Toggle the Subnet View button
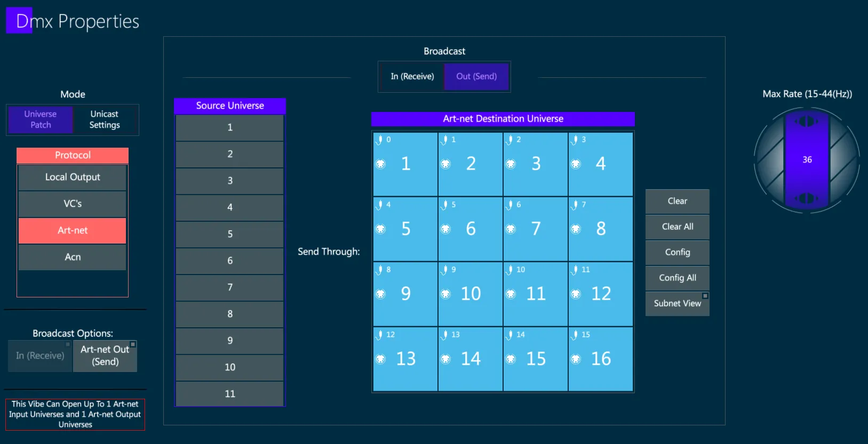The image size is (868, 444). [678, 303]
